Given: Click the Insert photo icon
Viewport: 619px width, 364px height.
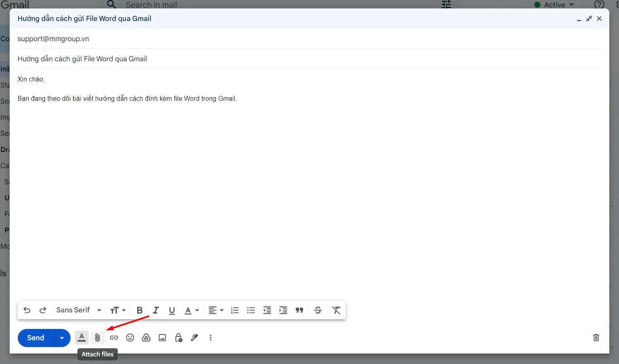Looking at the screenshot, I should [x=162, y=337].
